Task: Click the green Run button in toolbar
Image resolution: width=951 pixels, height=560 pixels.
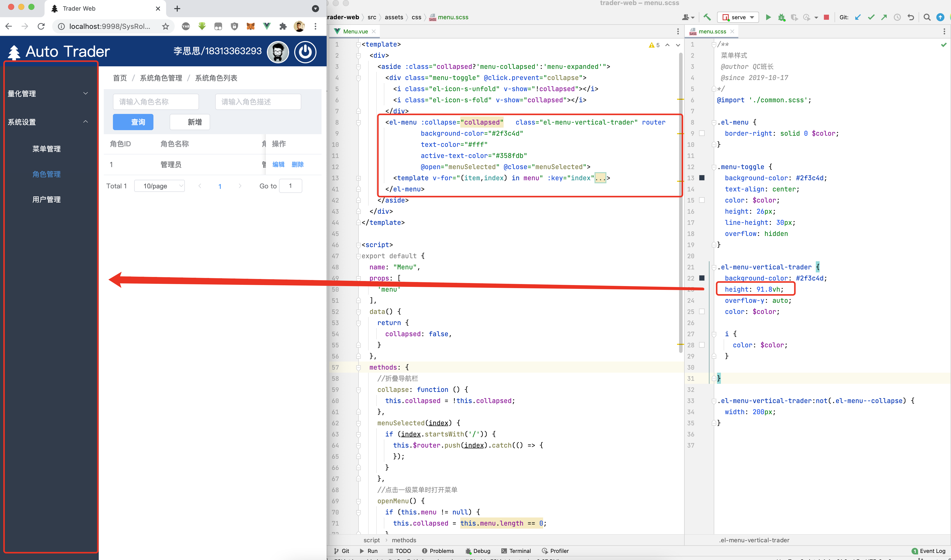Action: [x=768, y=17]
